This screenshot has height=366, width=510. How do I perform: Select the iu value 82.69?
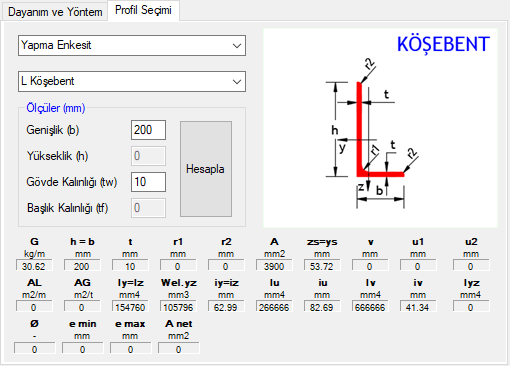pyautogui.click(x=322, y=307)
